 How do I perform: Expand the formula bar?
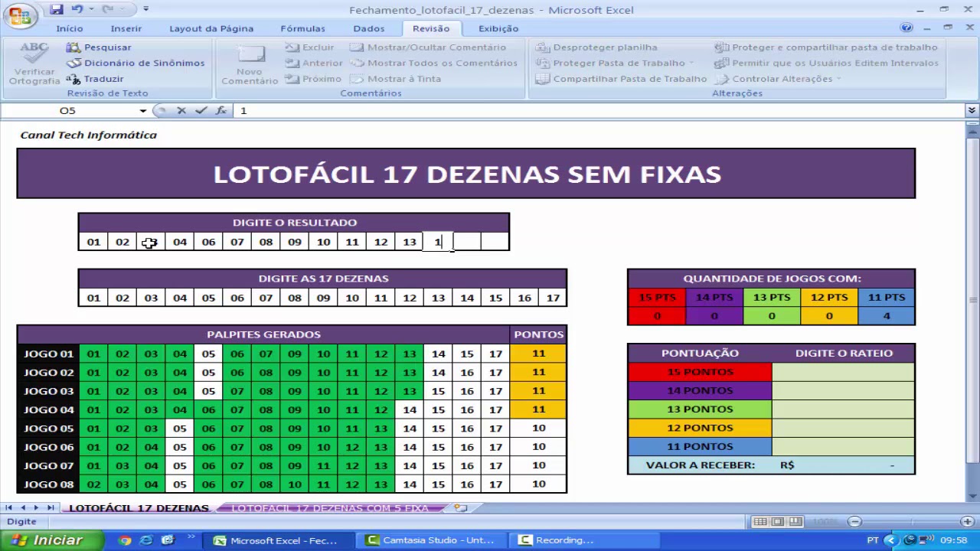point(972,111)
